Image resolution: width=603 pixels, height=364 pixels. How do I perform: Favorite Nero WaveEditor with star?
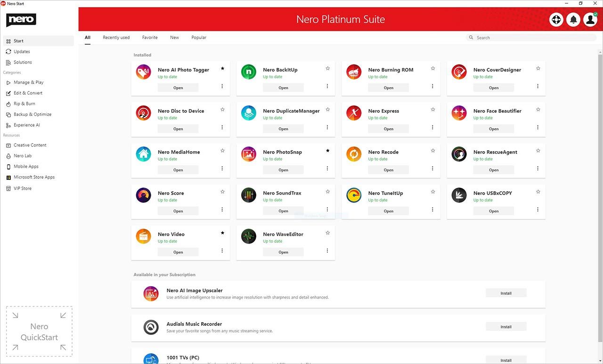pos(327,233)
